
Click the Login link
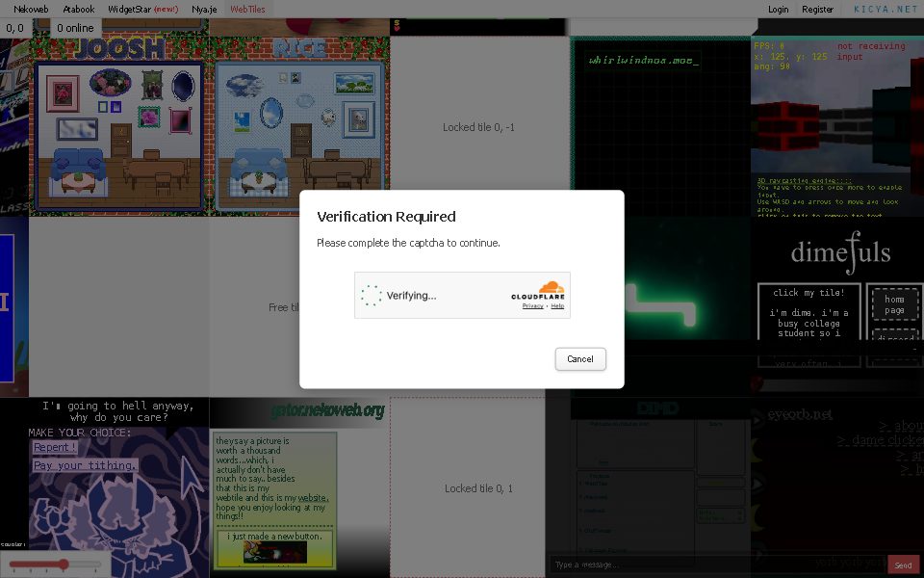778,9
